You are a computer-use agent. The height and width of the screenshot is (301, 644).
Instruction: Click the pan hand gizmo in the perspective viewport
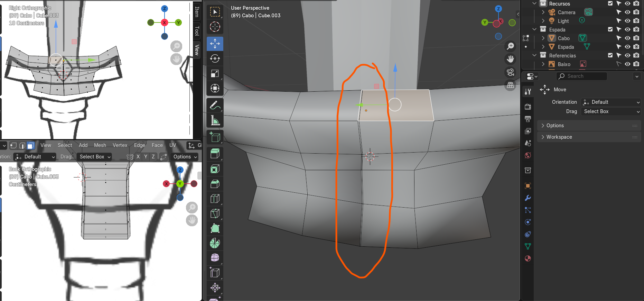tap(510, 59)
